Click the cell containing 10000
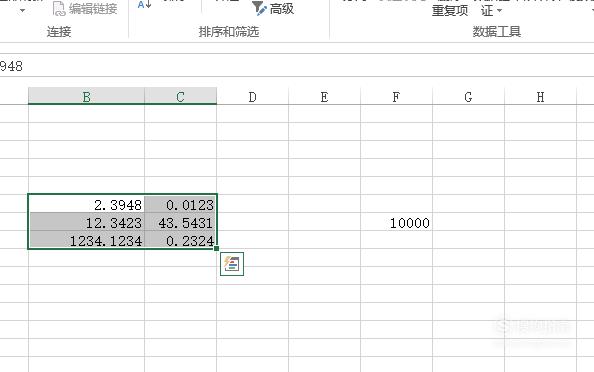 pyautogui.click(x=396, y=222)
